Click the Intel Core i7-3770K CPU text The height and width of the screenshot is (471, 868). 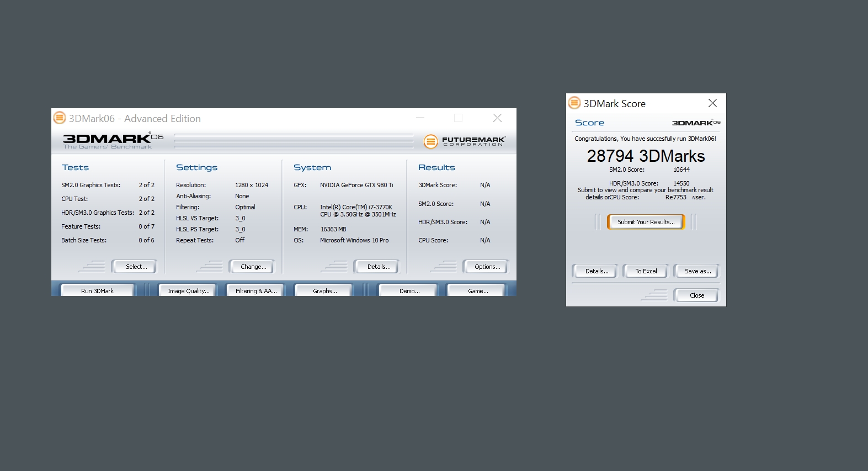358,210
